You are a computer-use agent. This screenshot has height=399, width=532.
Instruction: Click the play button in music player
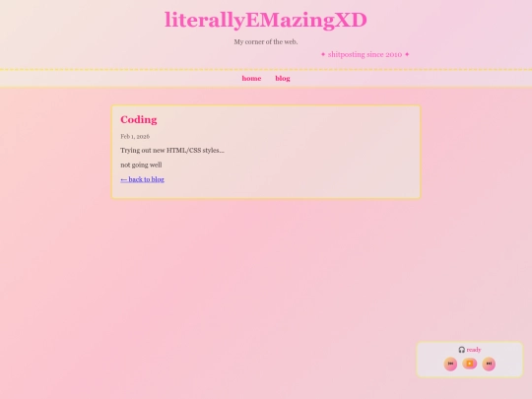pyautogui.click(x=470, y=364)
